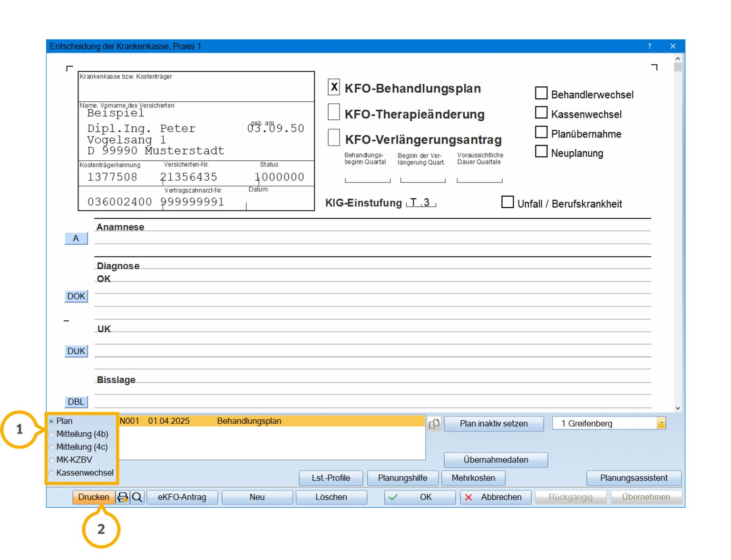Click the help question mark in title bar
Viewport: 731px width, 560px height.
(x=650, y=46)
